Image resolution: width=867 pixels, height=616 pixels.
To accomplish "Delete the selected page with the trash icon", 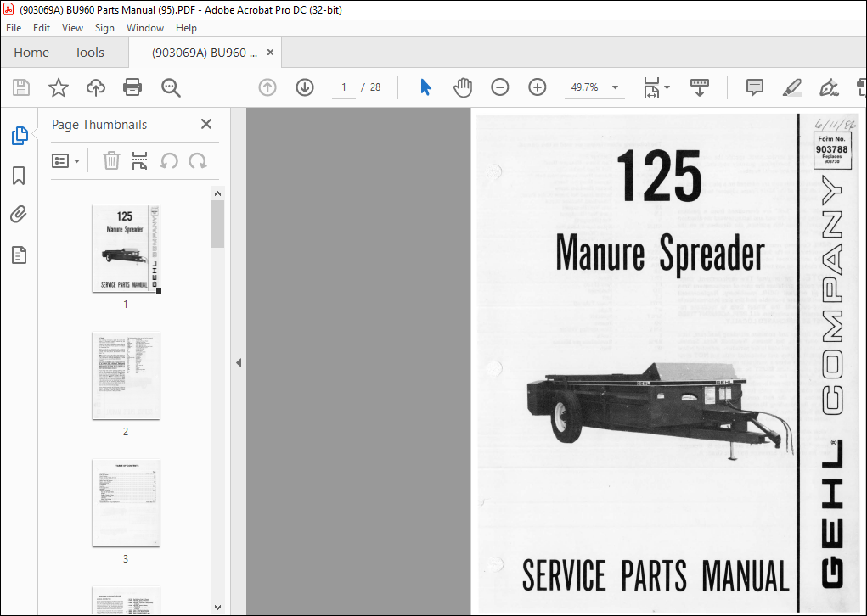I will (x=111, y=160).
